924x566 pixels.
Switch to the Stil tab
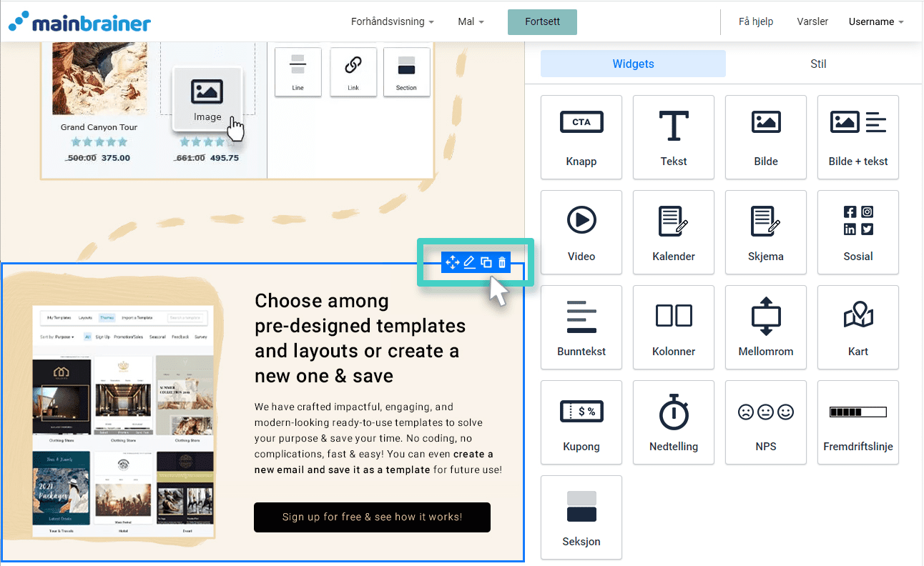818,64
